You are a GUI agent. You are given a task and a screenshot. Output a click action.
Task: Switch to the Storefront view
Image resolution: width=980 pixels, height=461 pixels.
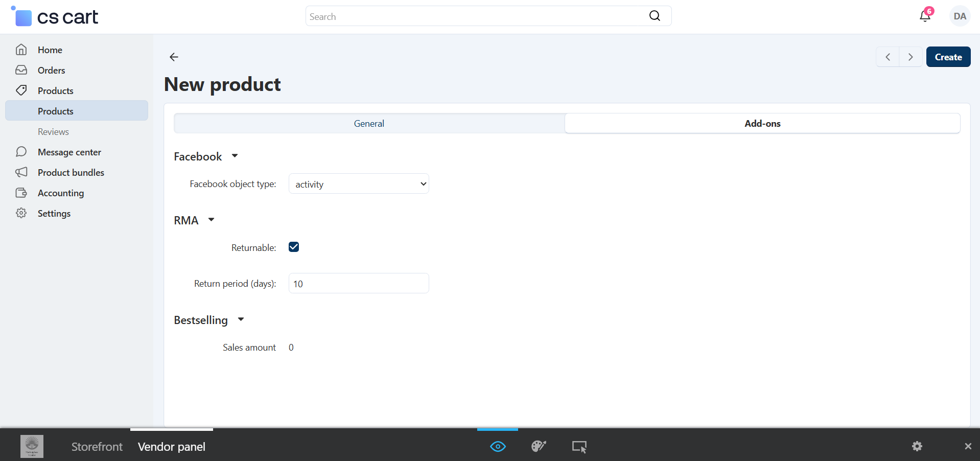[97, 447]
